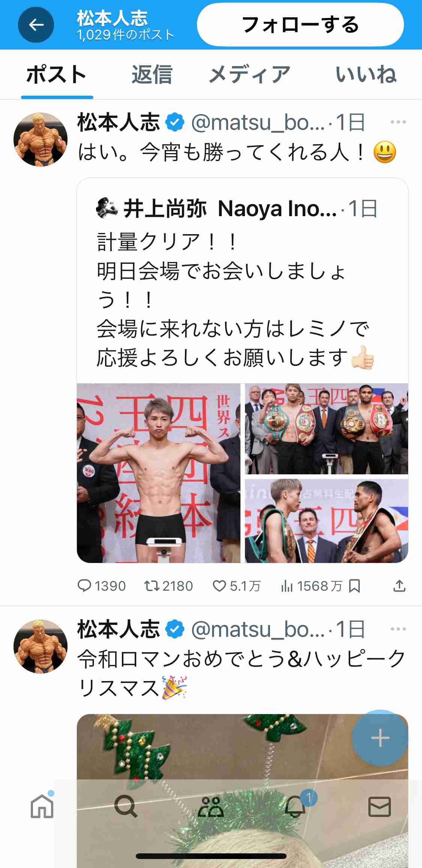Open the flexing weigh-in photo
This screenshot has width=422, height=868.
(x=158, y=473)
